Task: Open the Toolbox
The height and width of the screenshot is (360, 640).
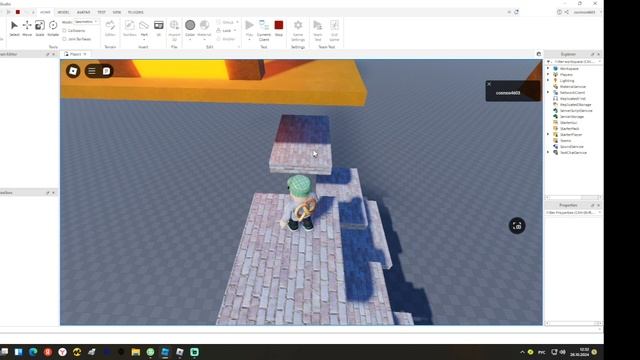Action: tap(129, 28)
